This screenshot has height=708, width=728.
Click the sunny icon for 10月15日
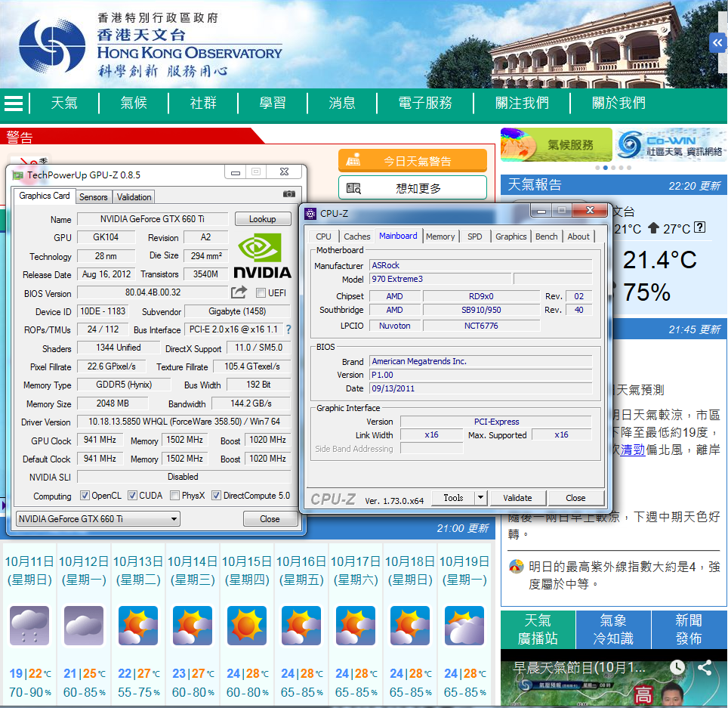[246, 626]
